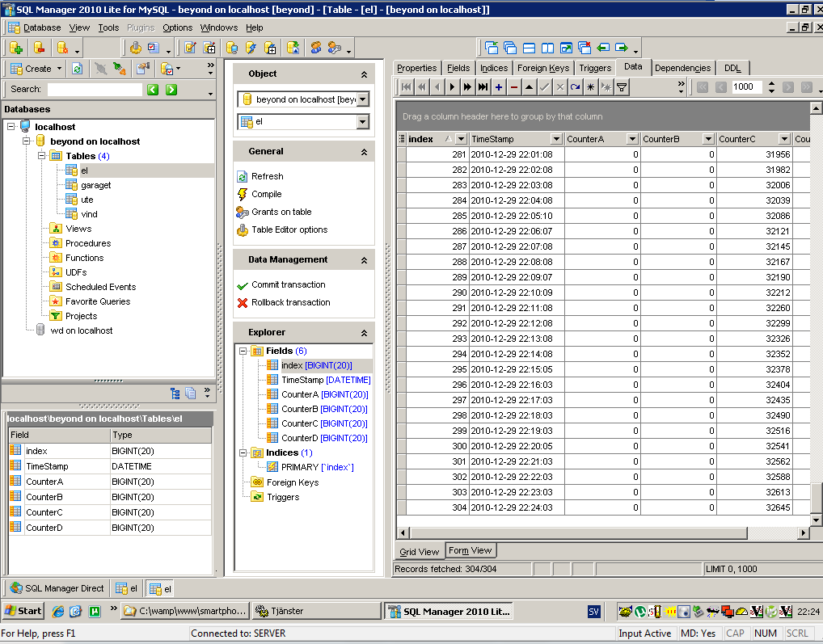This screenshot has width=823, height=644.
Task: Switch to the DDL tab
Action: click(x=732, y=68)
